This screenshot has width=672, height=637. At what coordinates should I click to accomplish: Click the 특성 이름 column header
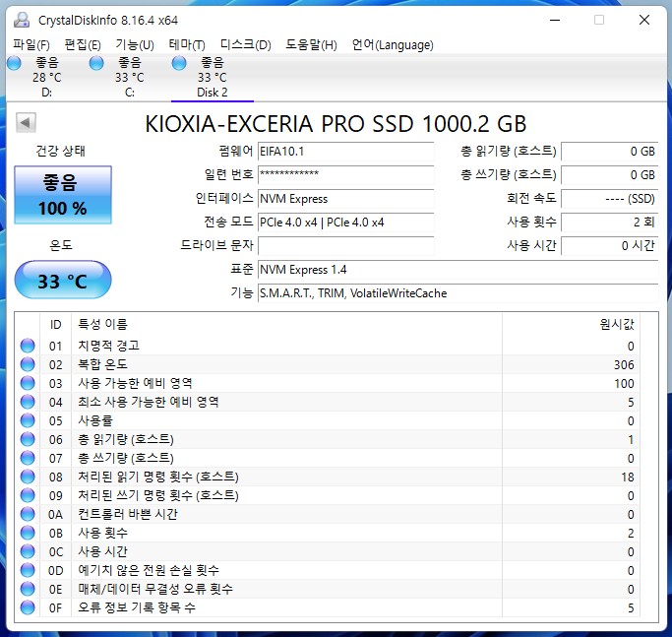coord(286,325)
